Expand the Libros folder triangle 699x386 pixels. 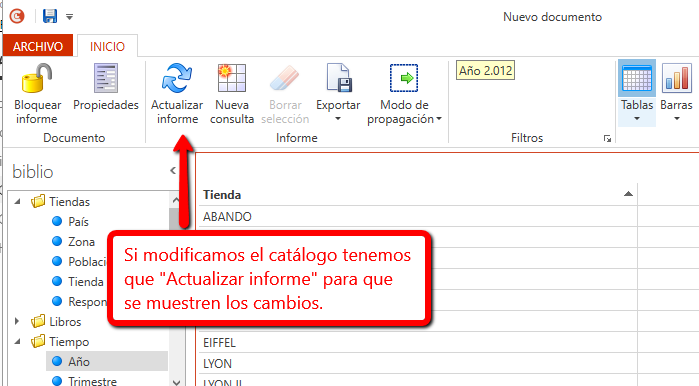tap(17, 321)
